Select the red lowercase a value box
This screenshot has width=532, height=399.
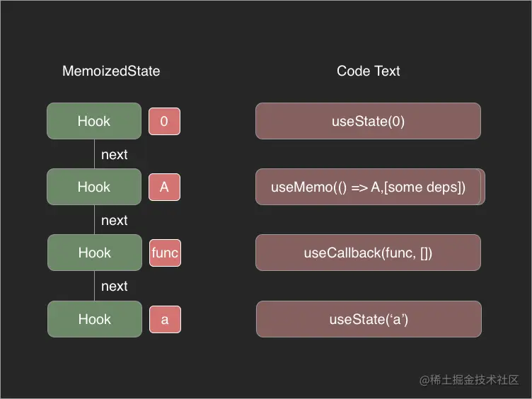tap(165, 319)
